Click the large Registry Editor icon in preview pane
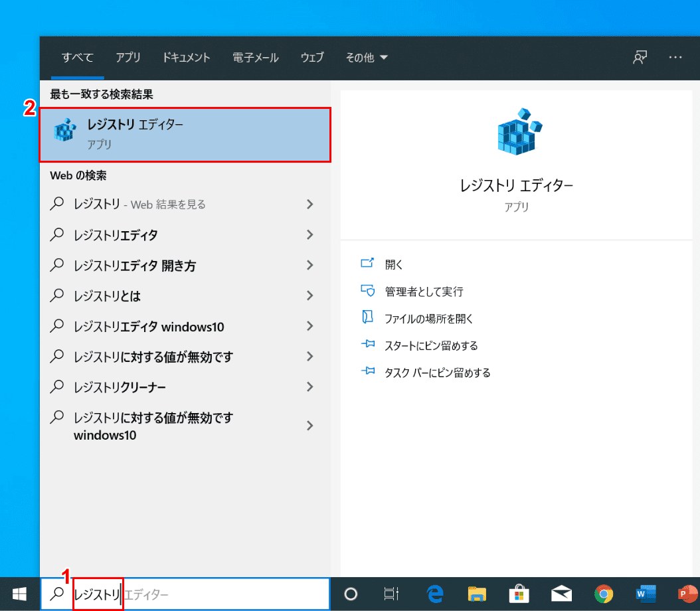The width and height of the screenshot is (700, 611). tap(519, 131)
